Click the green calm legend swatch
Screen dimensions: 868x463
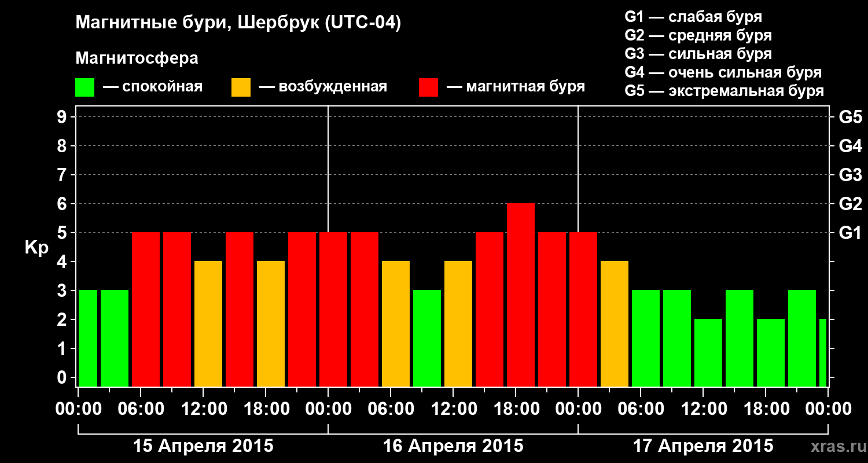click(85, 87)
